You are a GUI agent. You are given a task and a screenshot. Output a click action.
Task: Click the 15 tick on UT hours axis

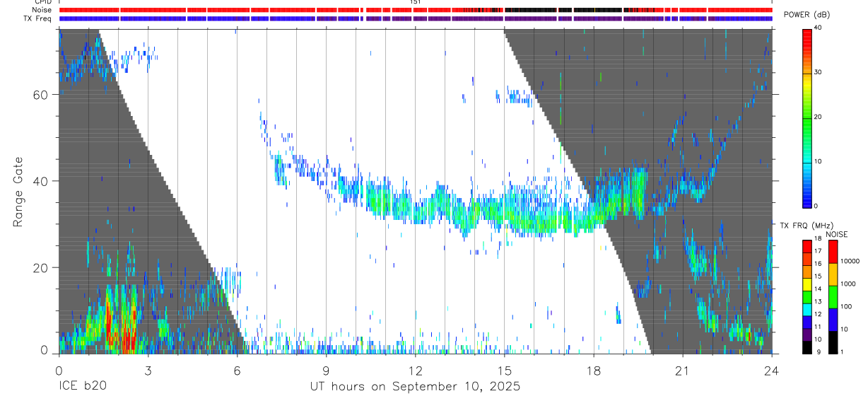[x=504, y=371]
